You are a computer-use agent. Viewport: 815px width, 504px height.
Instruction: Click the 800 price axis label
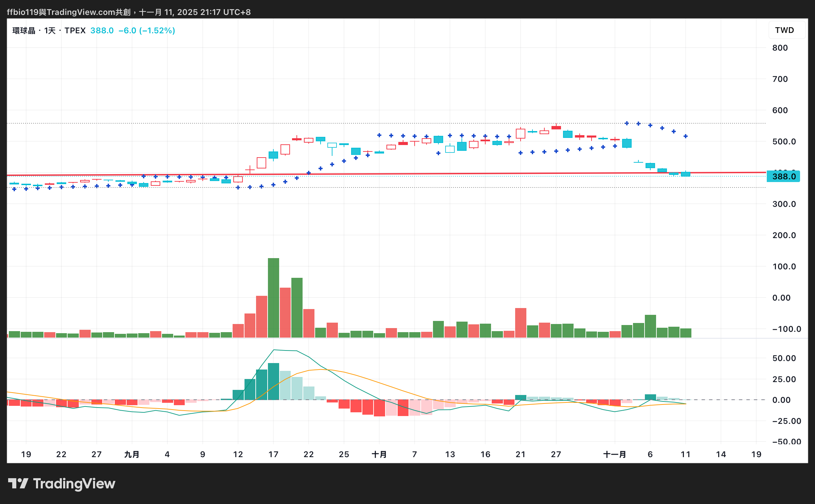point(780,48)
